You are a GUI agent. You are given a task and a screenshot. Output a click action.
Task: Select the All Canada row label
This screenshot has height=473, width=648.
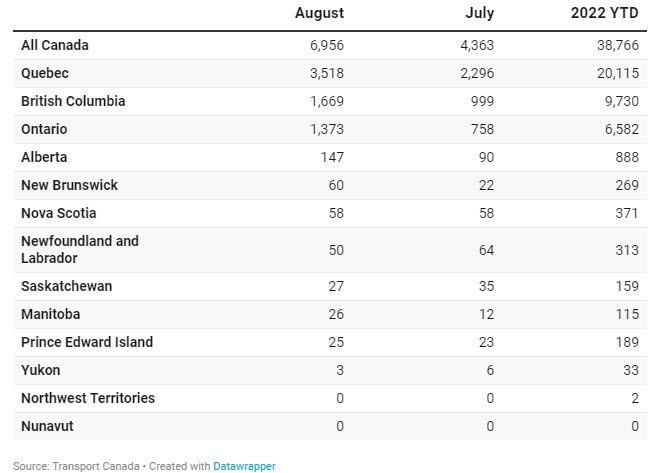55,46
